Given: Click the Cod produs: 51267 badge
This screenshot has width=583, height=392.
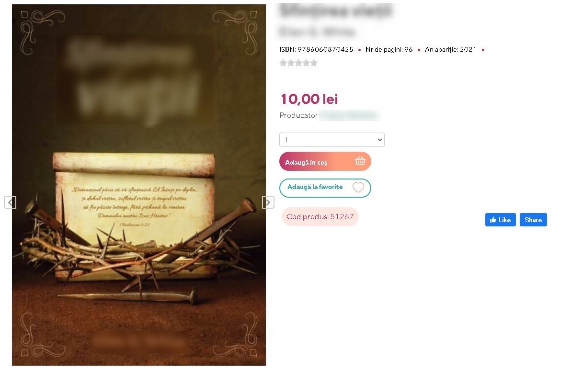Looking at the screenshot, I should click(x=320, y=217).
